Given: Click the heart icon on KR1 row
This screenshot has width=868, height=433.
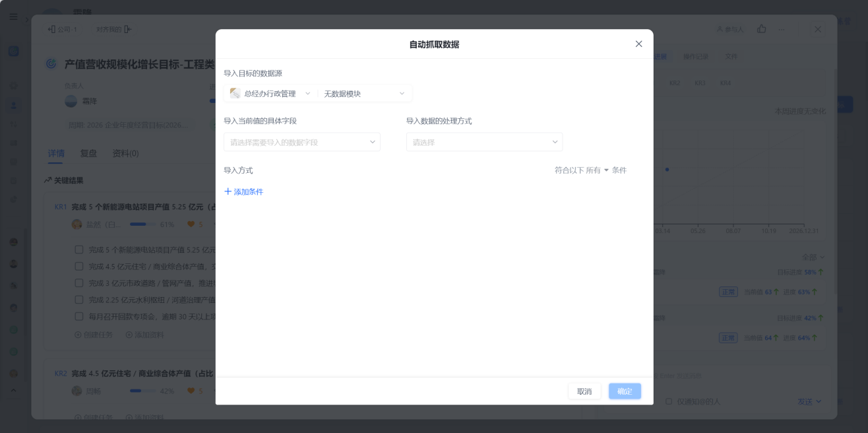Looking at the screenshot, I should (x=191, y=224).
